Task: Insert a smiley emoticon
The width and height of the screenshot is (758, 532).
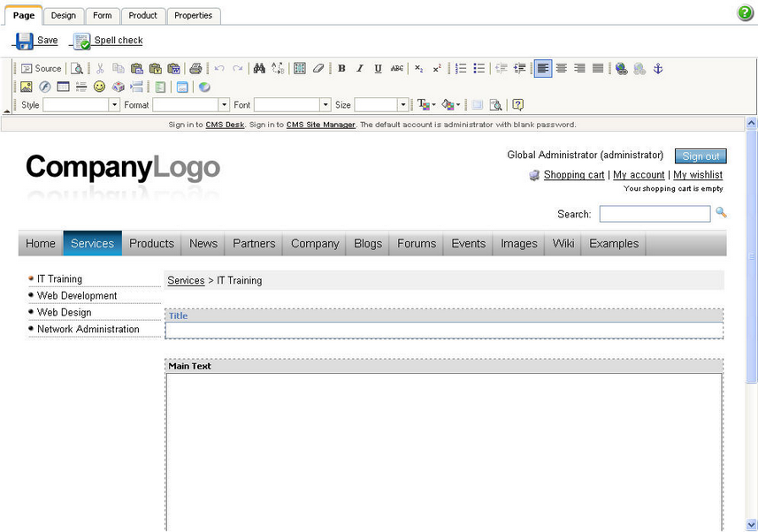Action: pyautogui.click(x=99, y=87)
